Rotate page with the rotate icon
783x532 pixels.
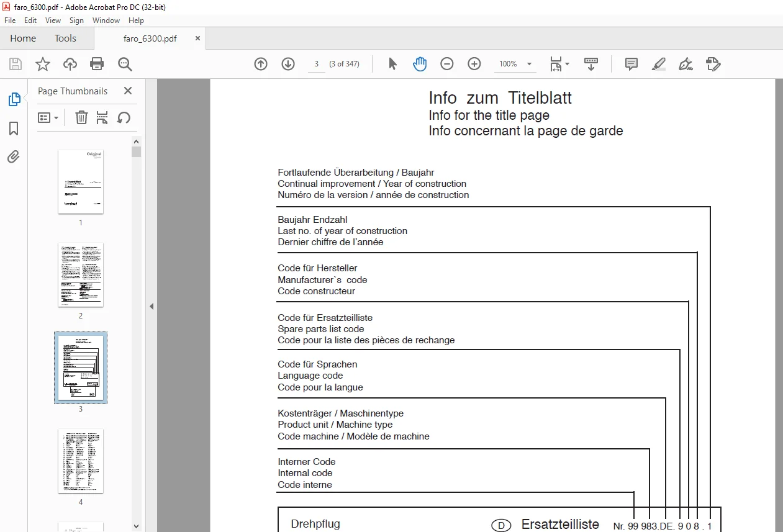[x=124, y=117]
